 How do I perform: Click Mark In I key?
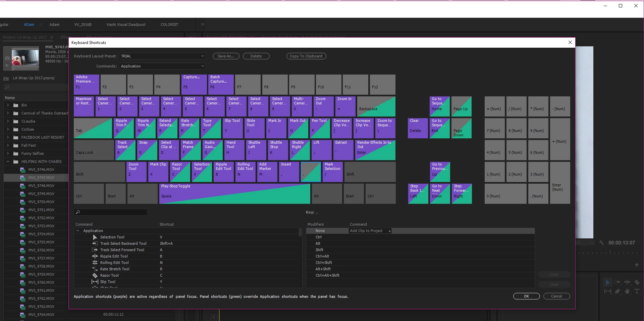276,128
